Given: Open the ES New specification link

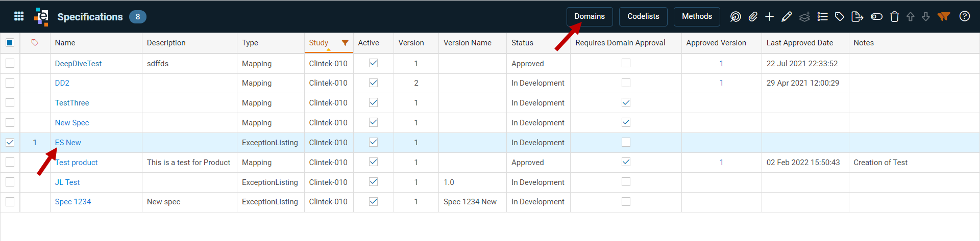Looking at the screenshot, I should 68,143.
